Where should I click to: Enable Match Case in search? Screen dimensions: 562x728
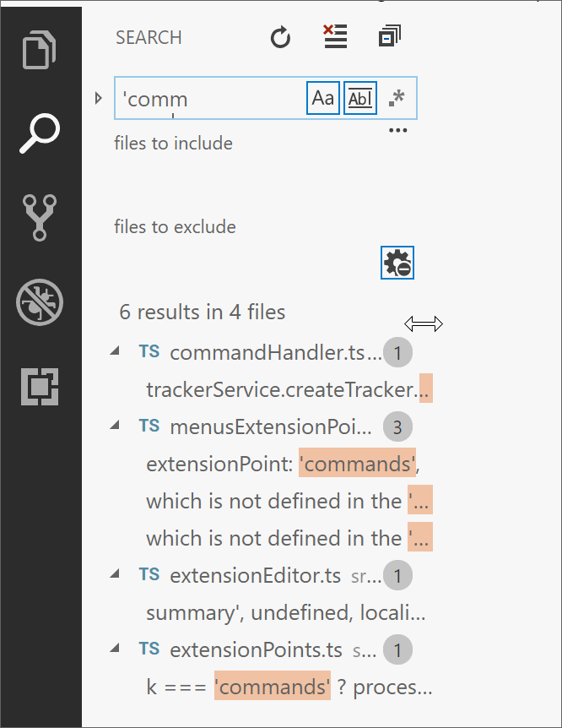point(322,98)
